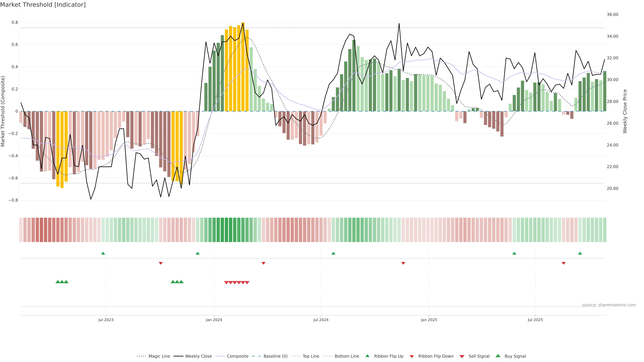Click the Ribbon Flip Up legend triangle icon
Viewport: 644px width, 362px height.
coord(367,356)
